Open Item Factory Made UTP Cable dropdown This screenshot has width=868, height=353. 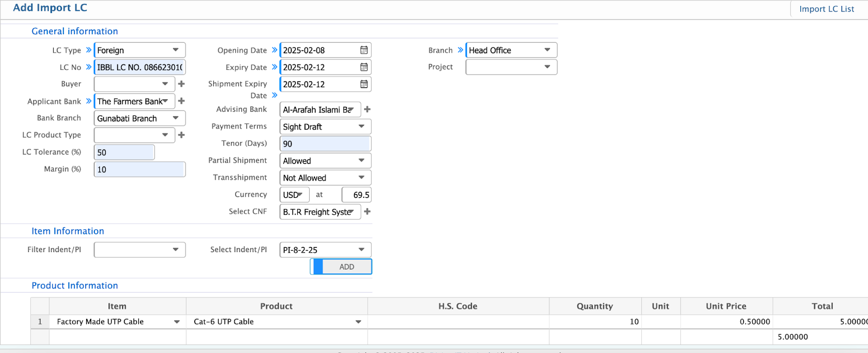(x=117, y=322)
